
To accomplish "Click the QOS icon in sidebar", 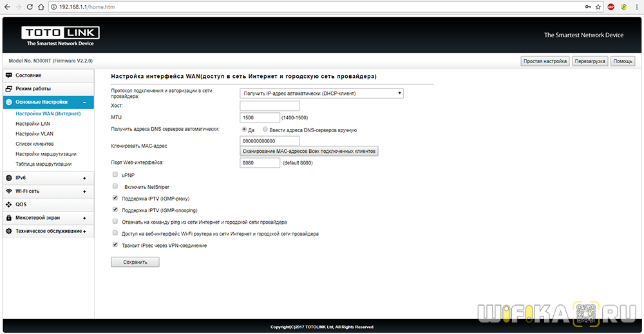I will (x=9, y=204).
